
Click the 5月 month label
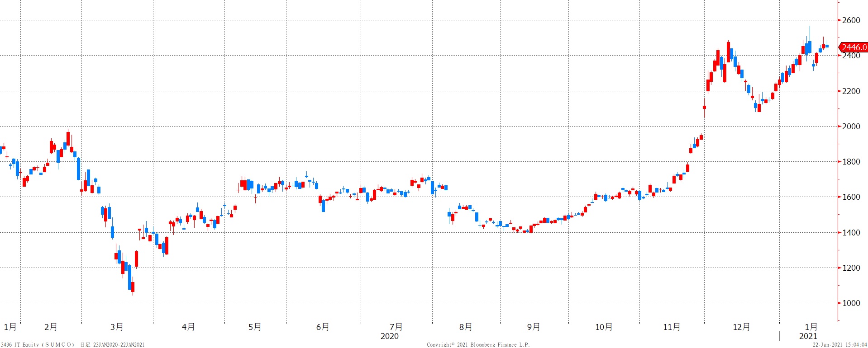pos(255,327)
